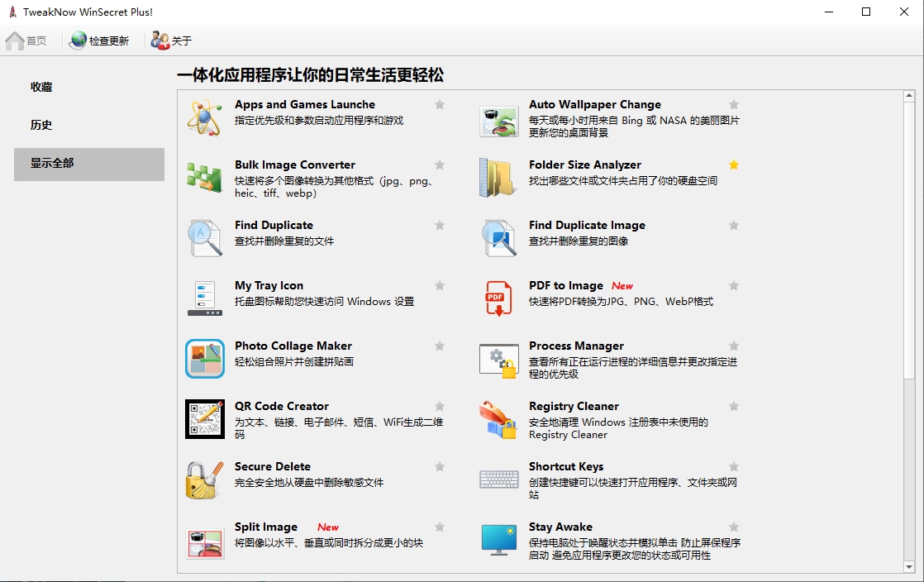Favorite QR Code Creator star
Image resolution: width=924 pixels, height=582 pixels.
click(x=440, y=406)
